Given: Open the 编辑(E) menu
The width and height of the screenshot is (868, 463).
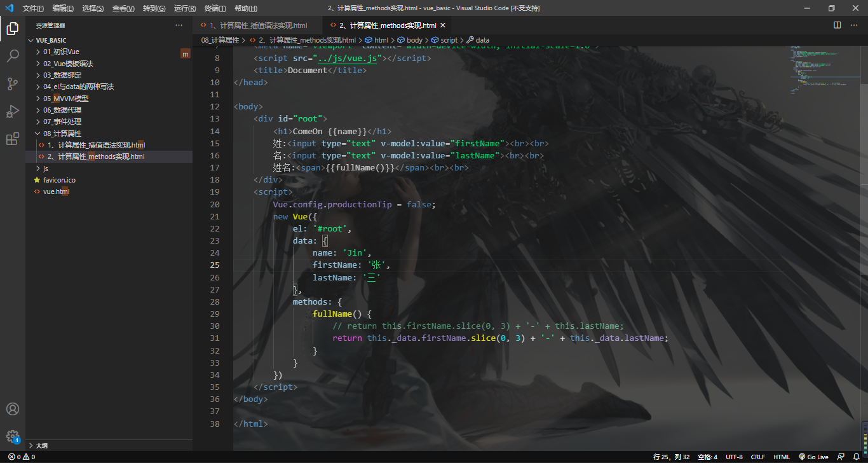Looking at the screenshot, I should (x=63, y=8).
